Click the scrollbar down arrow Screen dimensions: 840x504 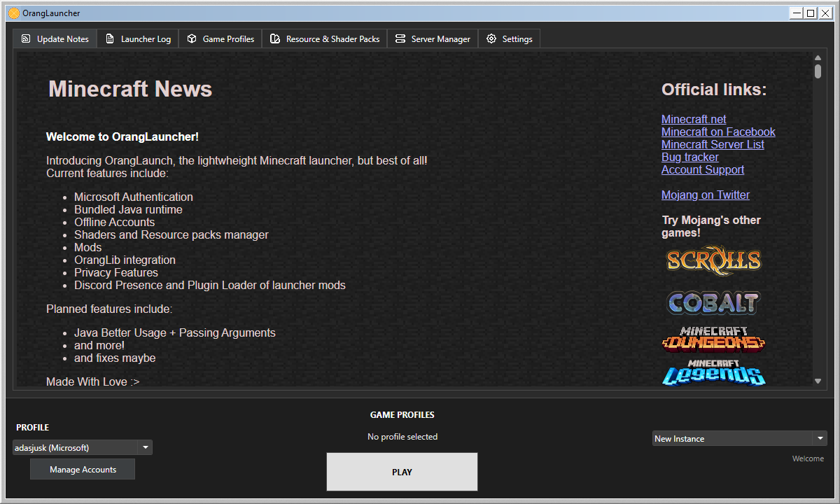click(818, 381)
